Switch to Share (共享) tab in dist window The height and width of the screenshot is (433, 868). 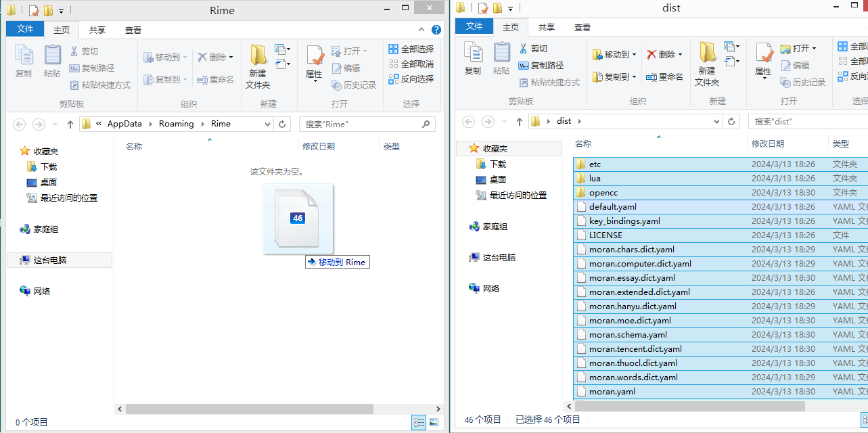point(547,27)
